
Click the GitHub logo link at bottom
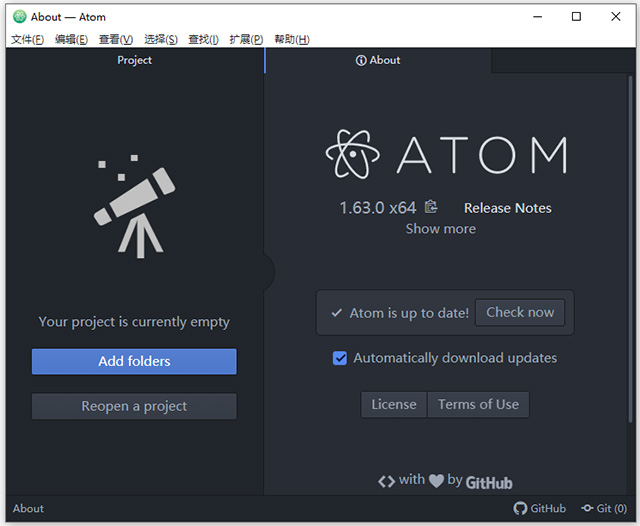489,482
